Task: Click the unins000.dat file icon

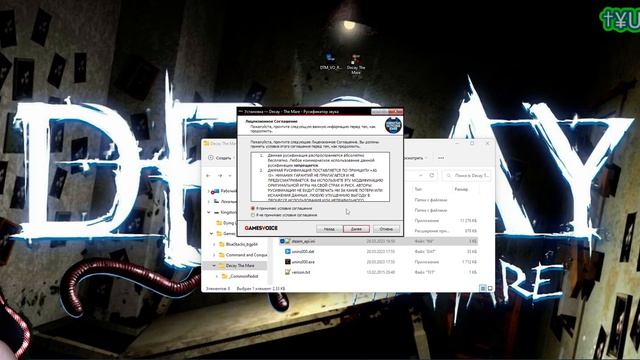Action: (288, 251)
